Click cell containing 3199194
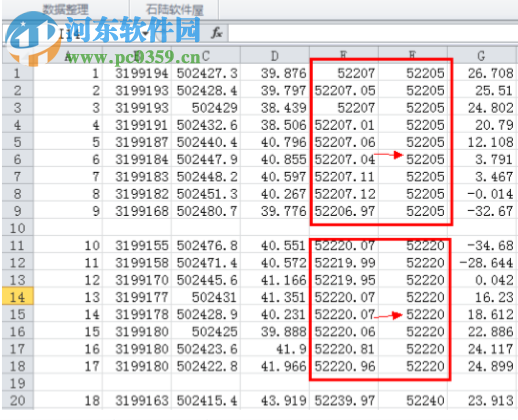Screen dimensions: 518x420 137,73
